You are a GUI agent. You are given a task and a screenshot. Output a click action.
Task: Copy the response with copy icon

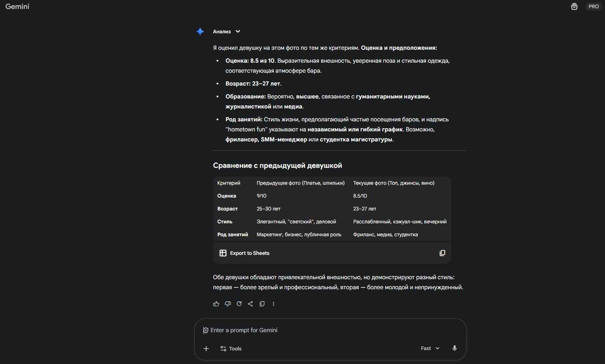tap(262, 304)
